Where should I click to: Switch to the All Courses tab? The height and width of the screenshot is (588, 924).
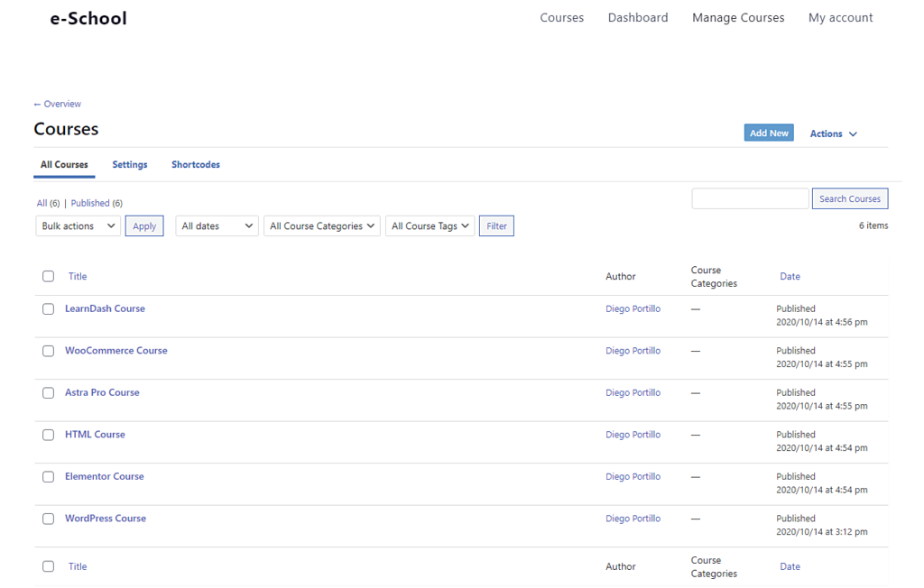point(64,165)
